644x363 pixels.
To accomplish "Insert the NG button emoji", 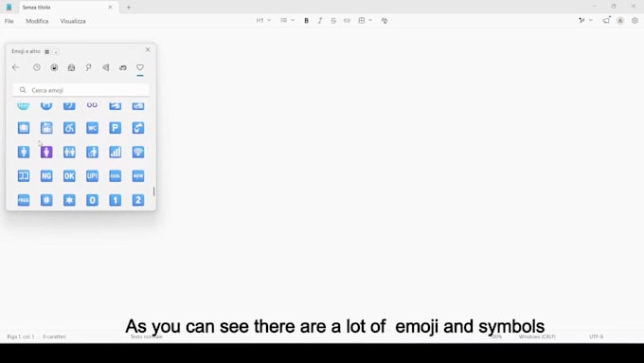I will click(x=46, y=176).
